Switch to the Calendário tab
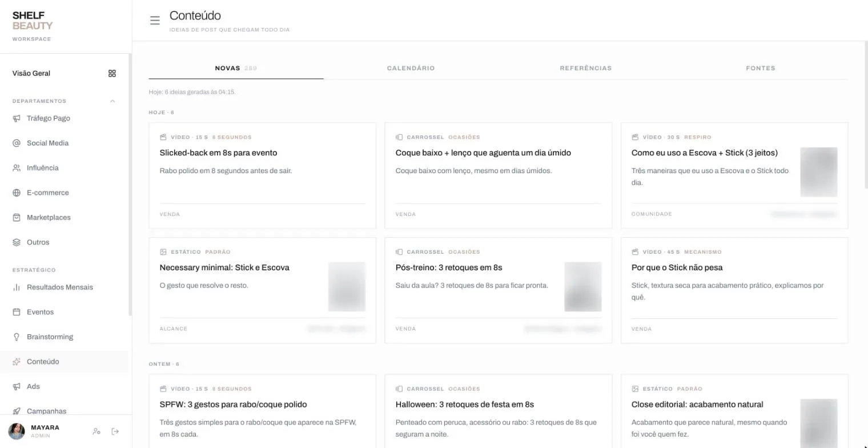Viewport: 868px width, 448px height. pyautogui.click(x=411, y=68)
